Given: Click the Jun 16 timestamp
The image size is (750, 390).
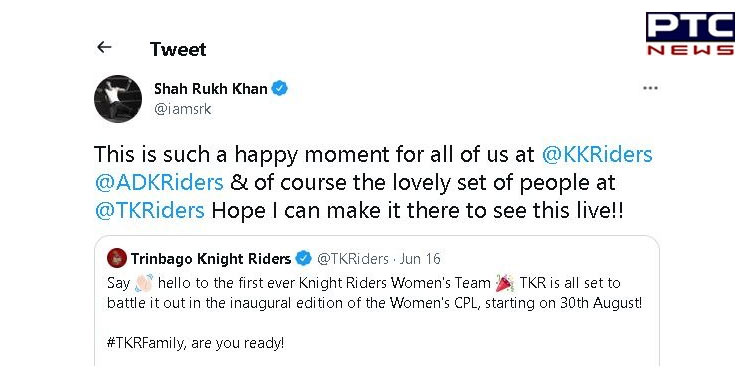Looking at the screenshot, I should tap(420, 259).
